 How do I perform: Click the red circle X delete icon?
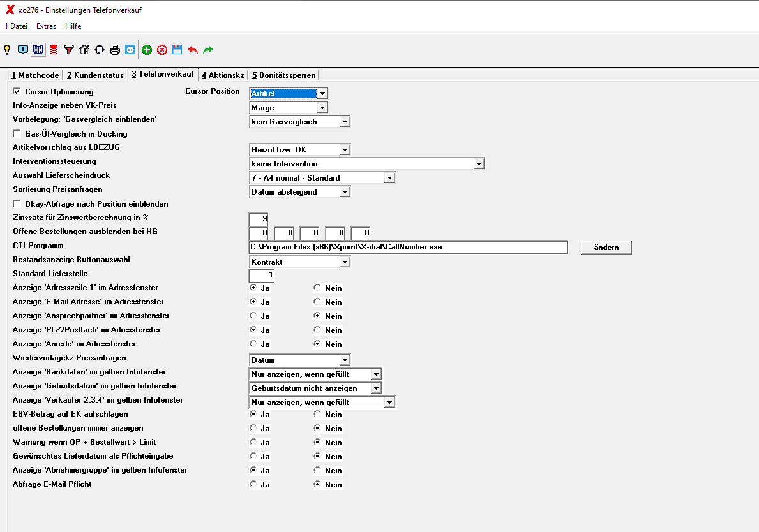click(x=162, y=49)
